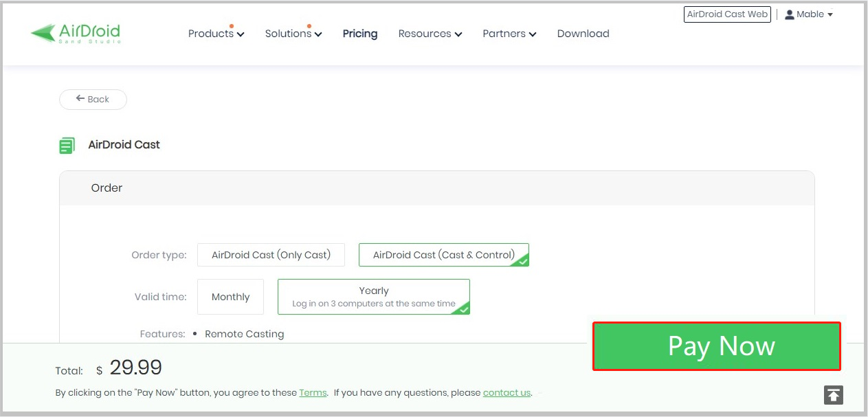Click the Pay Now button
The height and width of the screenshot is (417, 868).
717,346
